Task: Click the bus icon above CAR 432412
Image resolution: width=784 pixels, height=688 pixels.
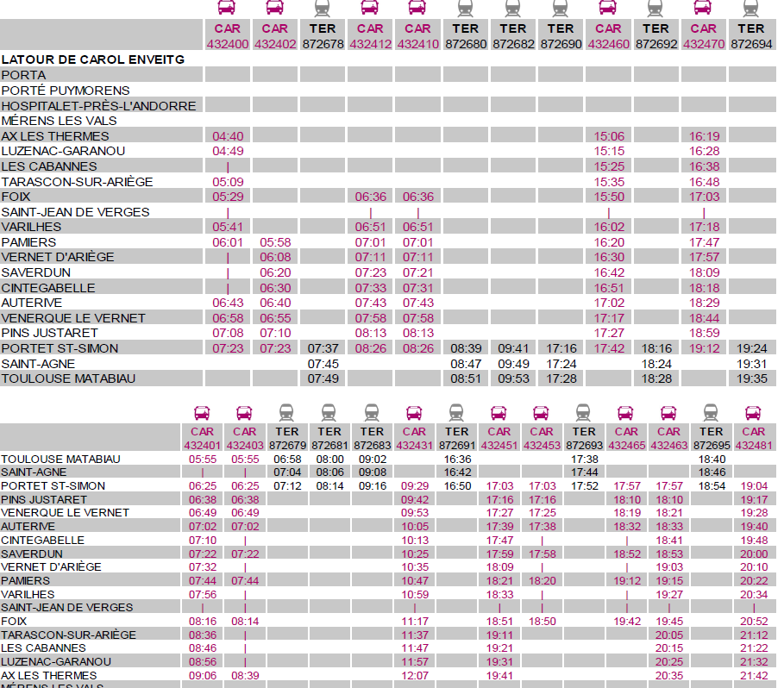Action: click(x=370, y=9)
